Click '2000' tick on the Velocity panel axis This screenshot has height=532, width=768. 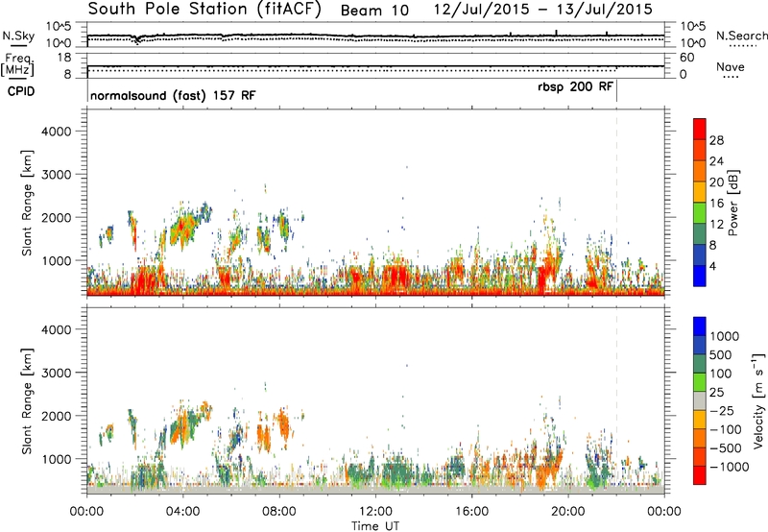coord(56,416)
